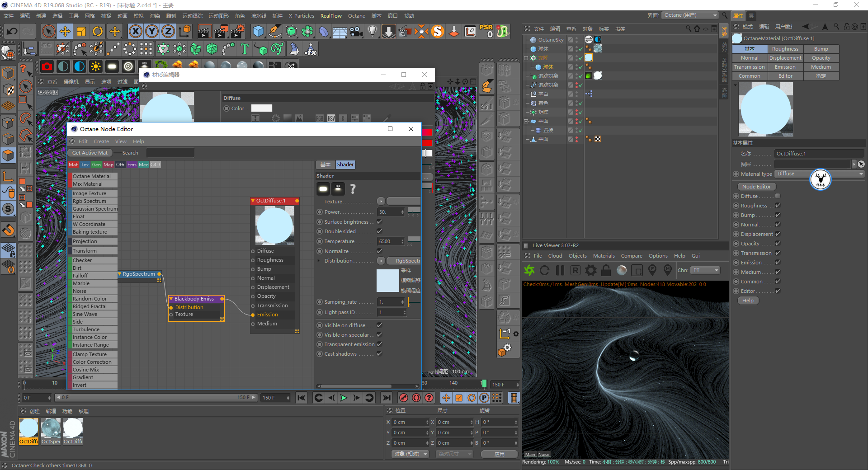Image resolution: width=868 pixels, height=470 pixels.
Task: Select Emission tab in Attributes panel
Action: click(785, 67)
